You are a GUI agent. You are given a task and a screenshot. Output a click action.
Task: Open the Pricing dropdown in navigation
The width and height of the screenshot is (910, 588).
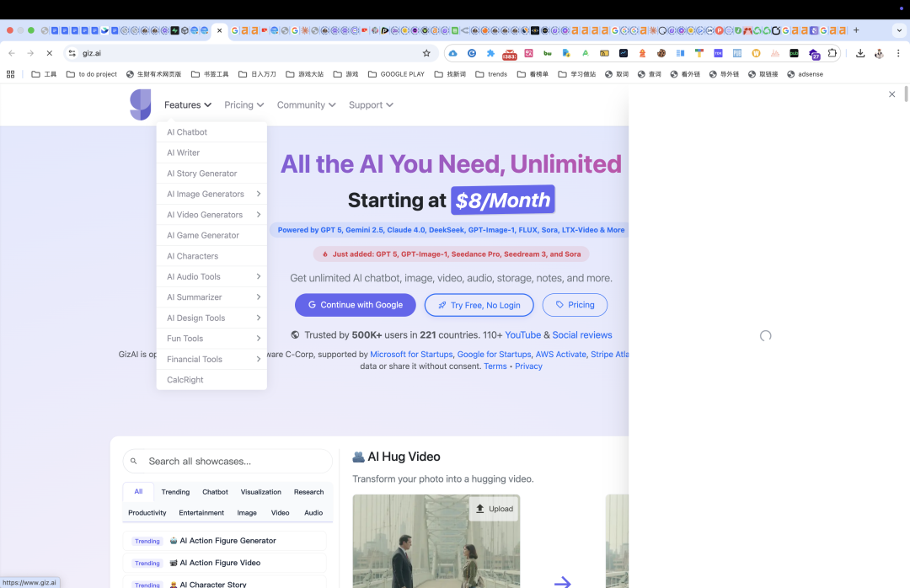pos(244,105)
